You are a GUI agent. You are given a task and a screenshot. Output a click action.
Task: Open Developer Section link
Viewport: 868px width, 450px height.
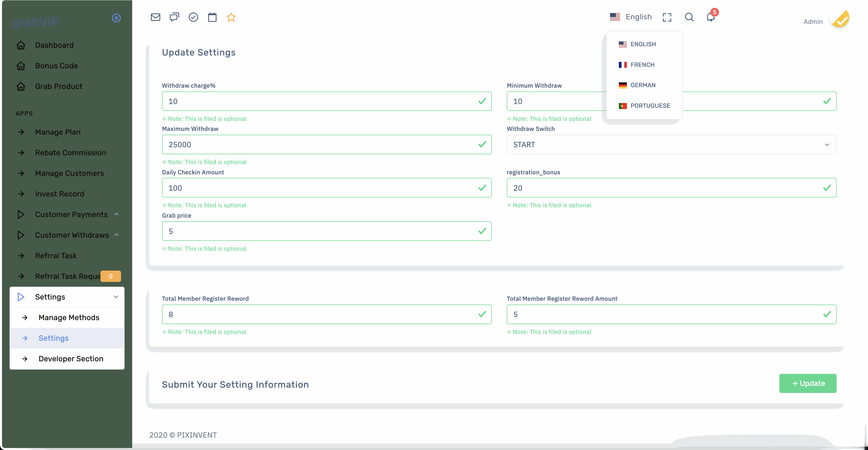click(71, 359)
